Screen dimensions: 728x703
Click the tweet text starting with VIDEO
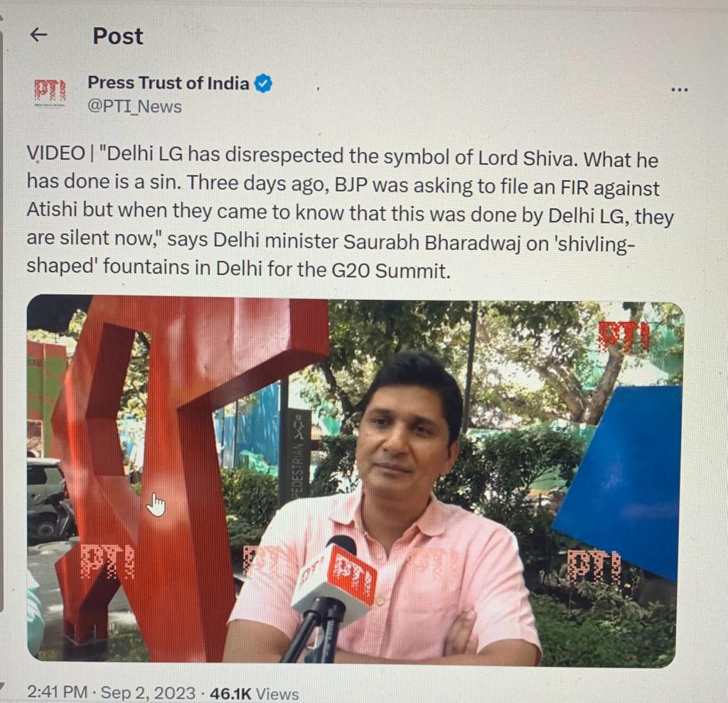tap(351, 211)
